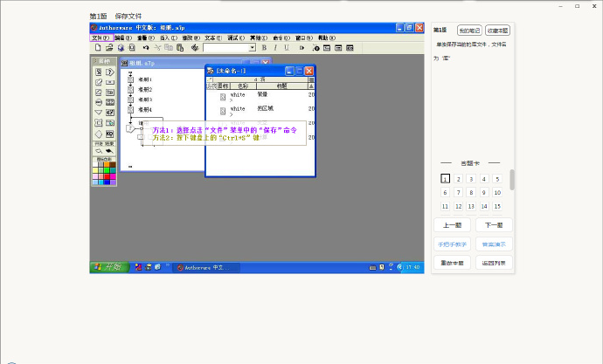603x364 pixels.
Task: Select the Display icon in icon palette
Action: [x=98, y=72]
